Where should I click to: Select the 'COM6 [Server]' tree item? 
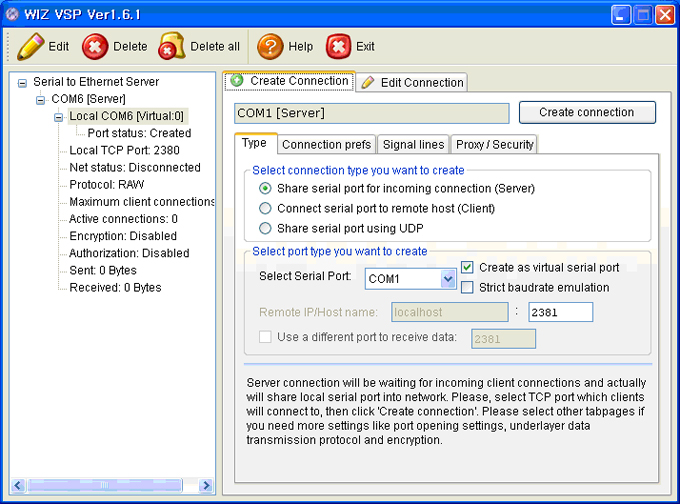pos(88,99)
